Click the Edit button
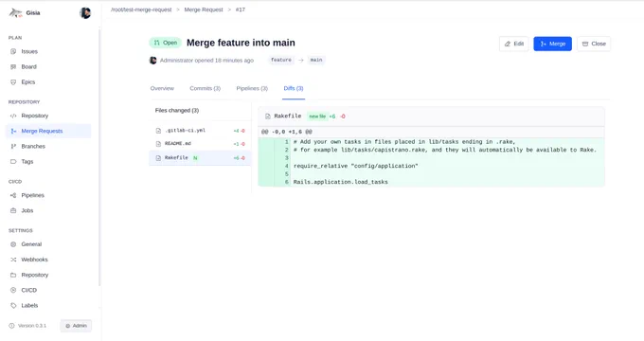 pyautogui.click(x=514, y=44)
